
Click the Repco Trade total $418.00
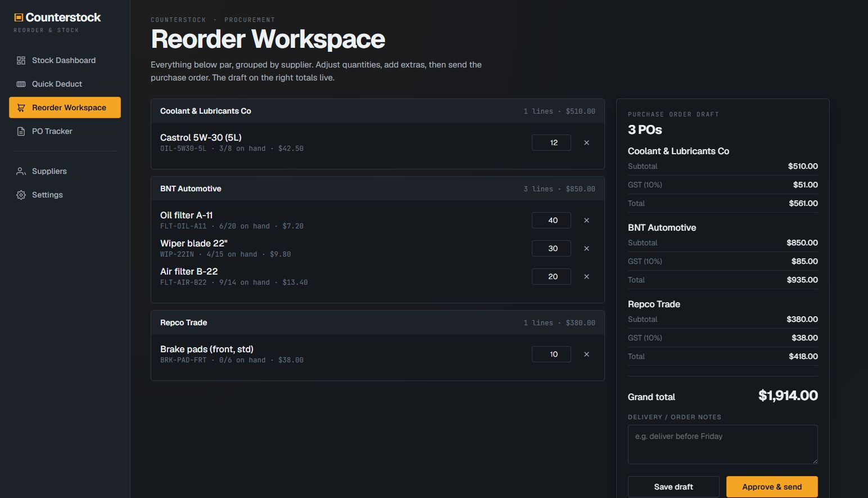[x=803, y=356]
